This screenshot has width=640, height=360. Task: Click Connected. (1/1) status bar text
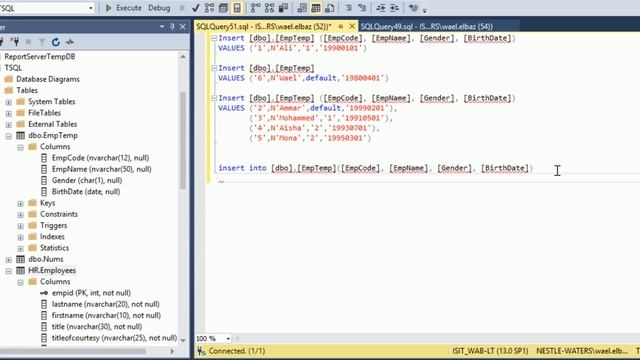tap(237, 351)
